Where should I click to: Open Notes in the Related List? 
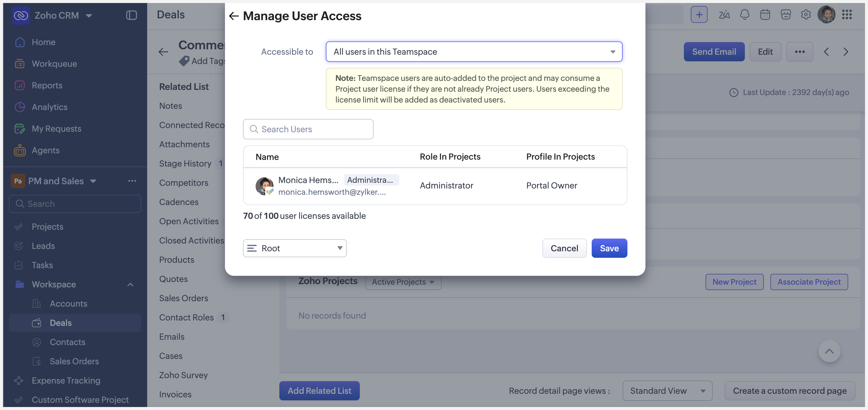(x=171, y=106)
